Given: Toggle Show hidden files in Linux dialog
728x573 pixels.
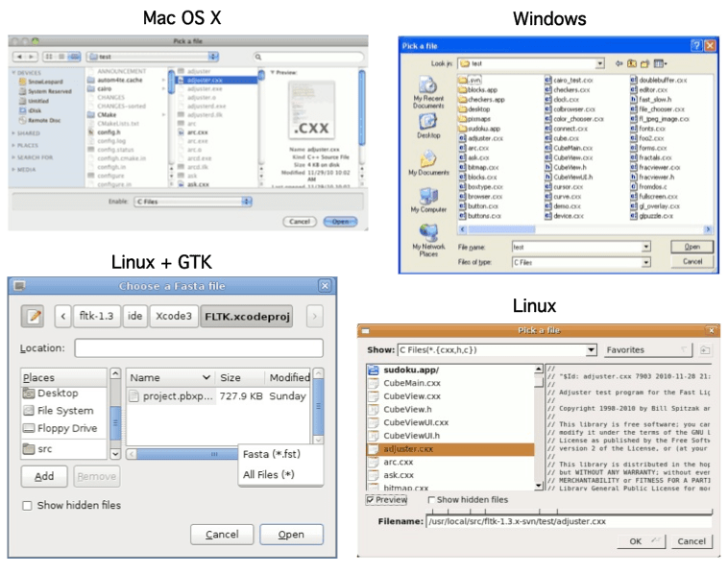Looking at the screenshot, I should point(431,500).
